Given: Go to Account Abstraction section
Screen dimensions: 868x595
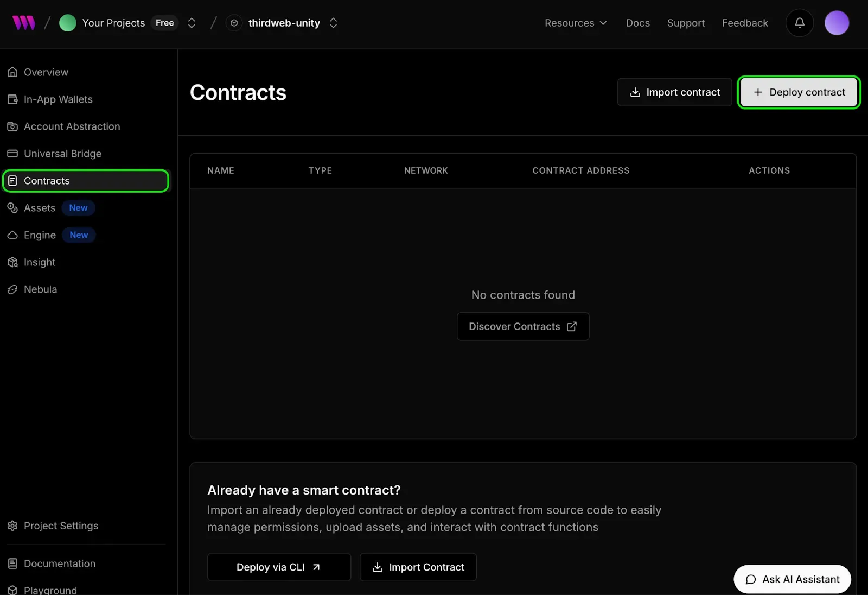Looking at the screenshot, I should (72, 126).
